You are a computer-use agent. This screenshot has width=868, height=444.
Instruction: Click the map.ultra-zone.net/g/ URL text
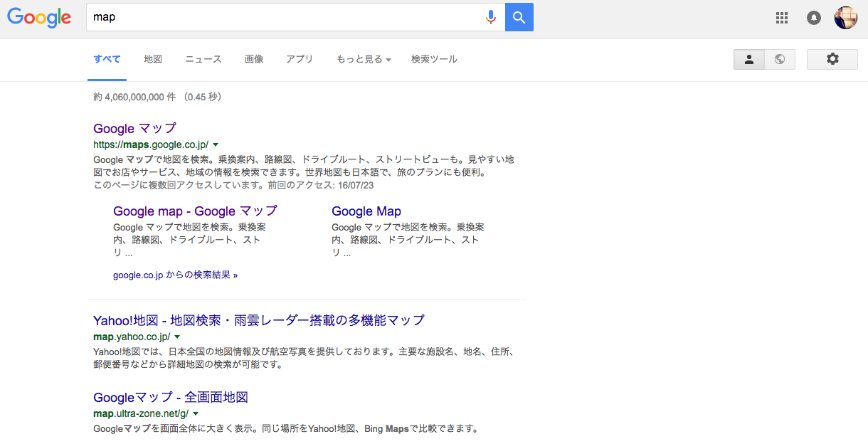(141, 413)
